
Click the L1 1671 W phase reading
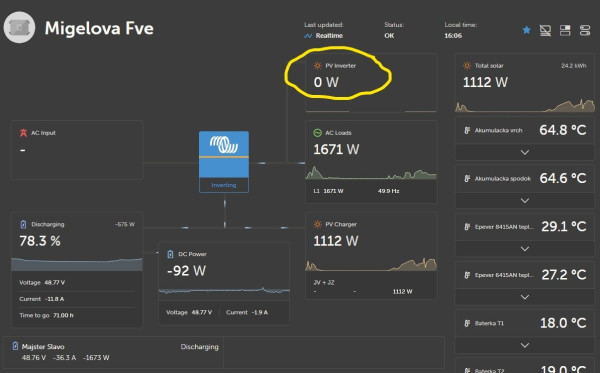pyautogui.click(x=328, y=191)
